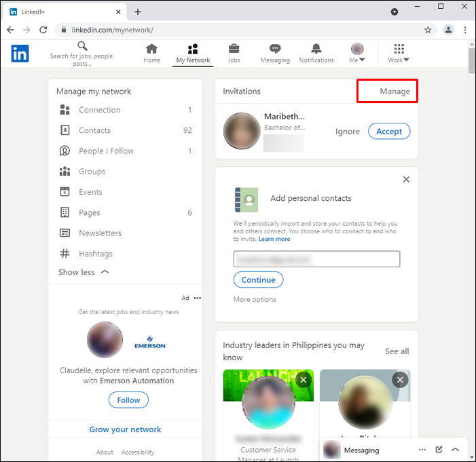Open a new browser tab

click(138, 12)
